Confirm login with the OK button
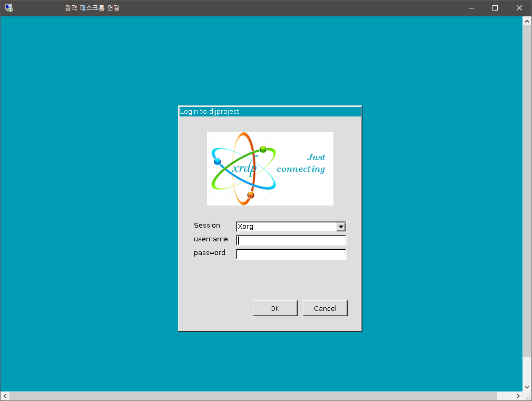The image size is (532, 401). 275,308
